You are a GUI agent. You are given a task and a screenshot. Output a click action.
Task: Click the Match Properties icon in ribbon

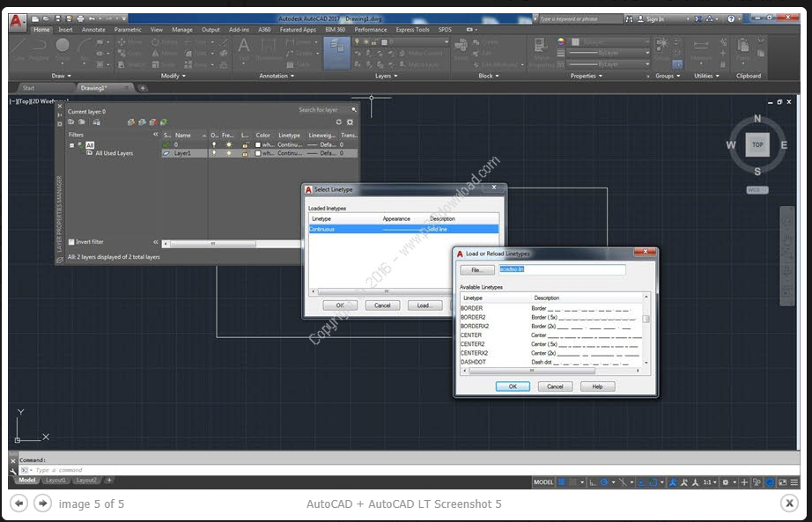tap(541, 47)
